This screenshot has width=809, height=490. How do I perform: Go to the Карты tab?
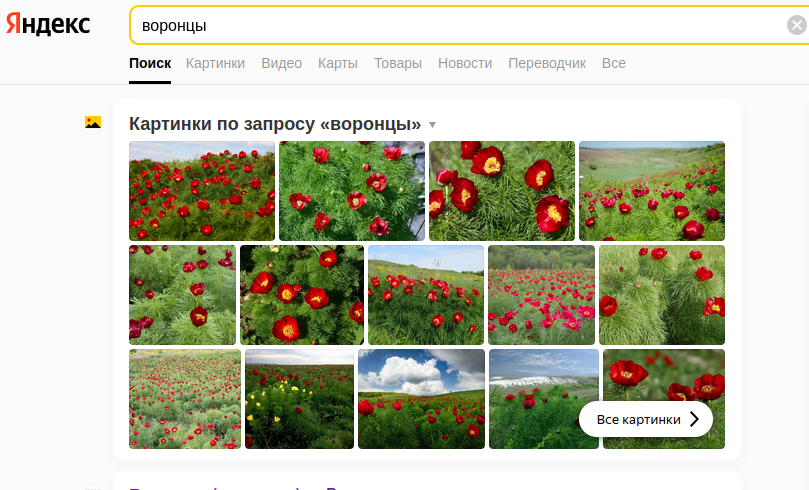click(337, 63)
